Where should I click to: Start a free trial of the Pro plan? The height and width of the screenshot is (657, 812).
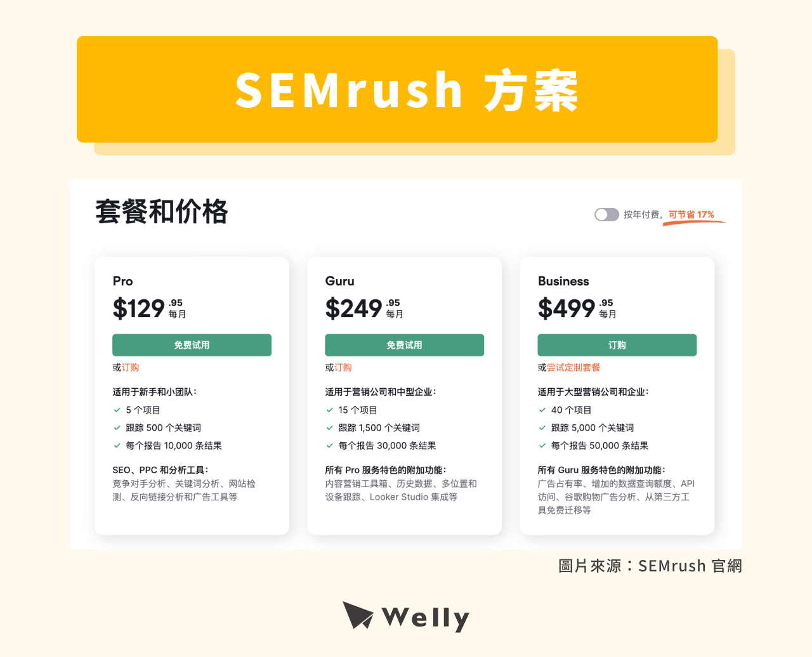coord(192,344)
